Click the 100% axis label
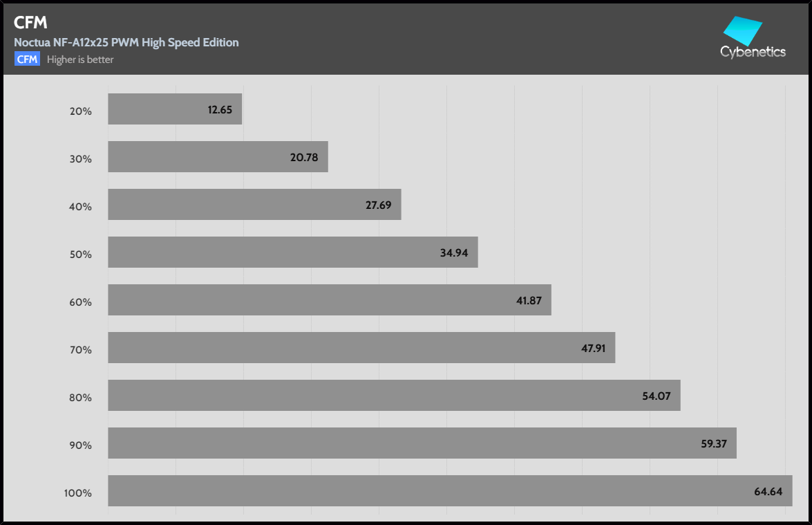 78,492
